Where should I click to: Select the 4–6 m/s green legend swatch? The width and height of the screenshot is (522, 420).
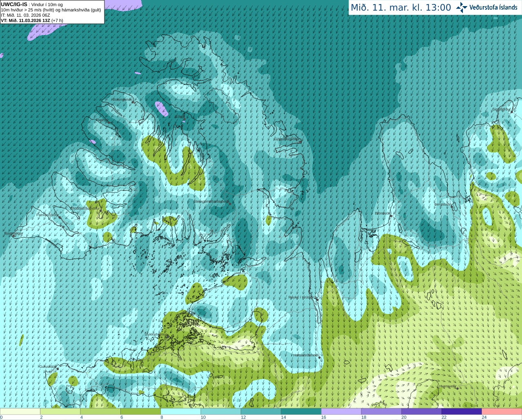tap(101, 411)
